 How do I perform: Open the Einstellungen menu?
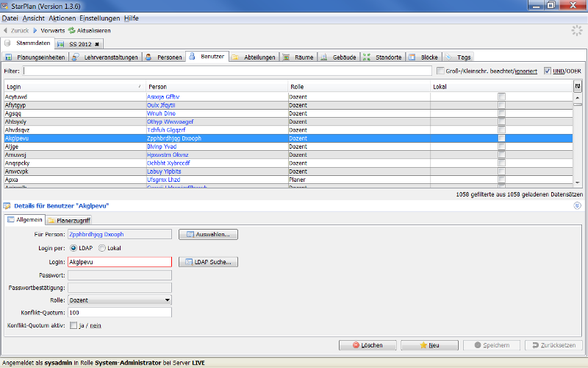(x=100, y=18)
